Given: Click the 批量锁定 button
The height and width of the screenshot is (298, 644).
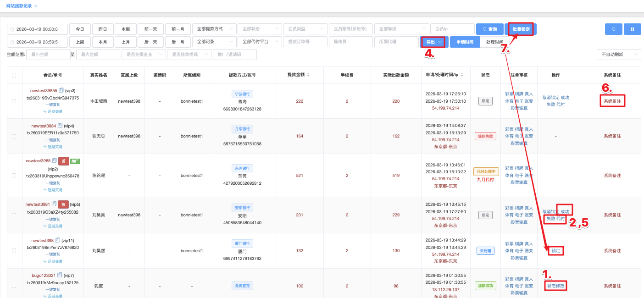Looking at the screenshot, I should (x=521, y=29).
